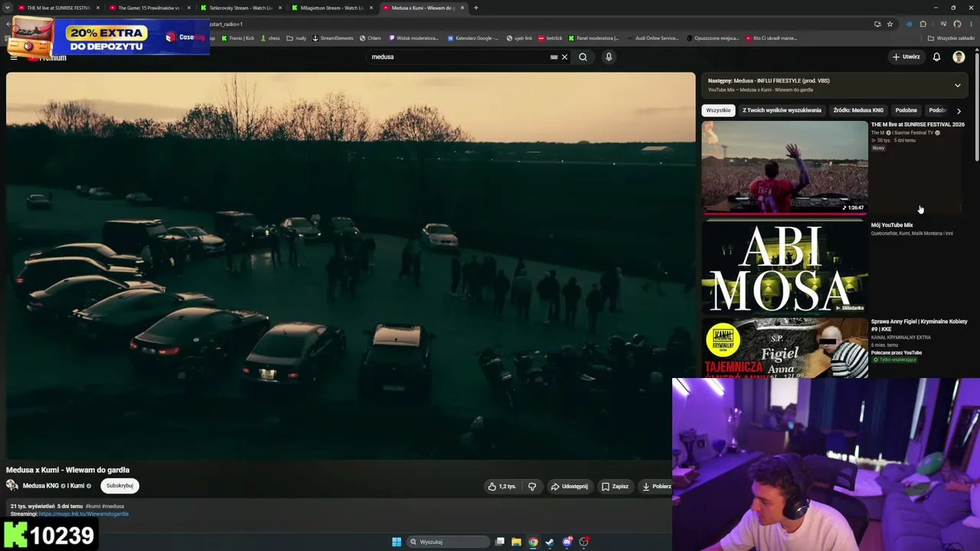Open the on-screen keyboard icon in search

[x=554, y=57]
